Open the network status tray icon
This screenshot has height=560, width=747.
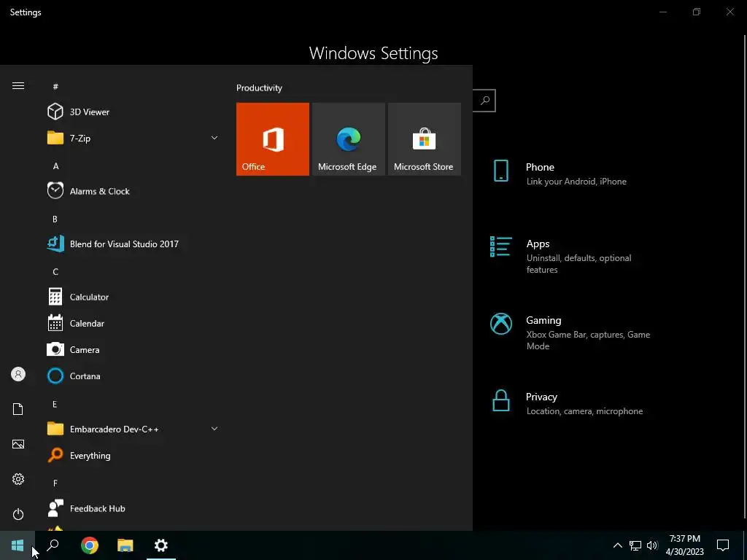tap(635, 545)
